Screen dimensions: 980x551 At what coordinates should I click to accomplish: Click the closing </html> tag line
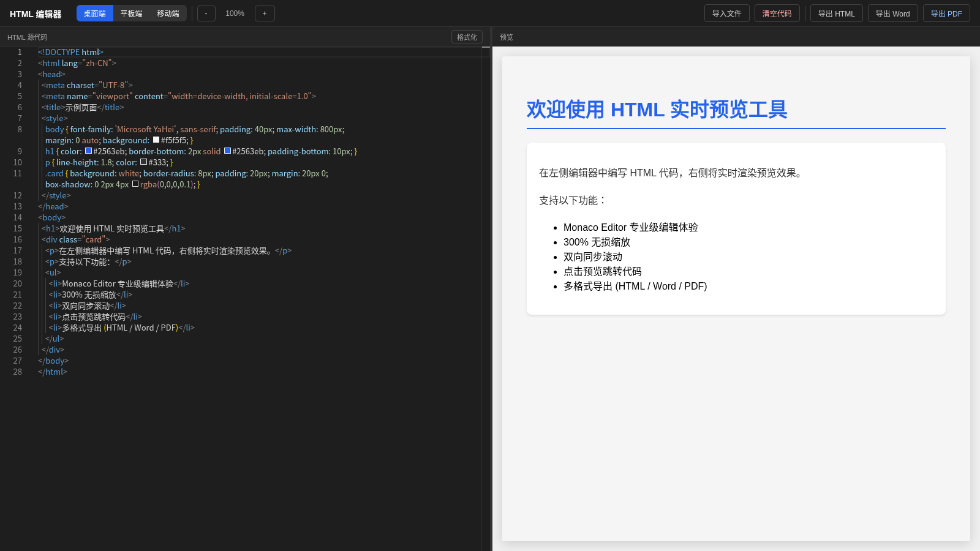(53, 372)
